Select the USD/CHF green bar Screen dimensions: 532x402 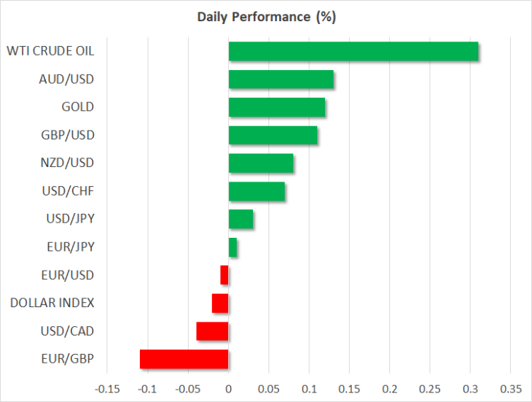click(x=257, y=191)
